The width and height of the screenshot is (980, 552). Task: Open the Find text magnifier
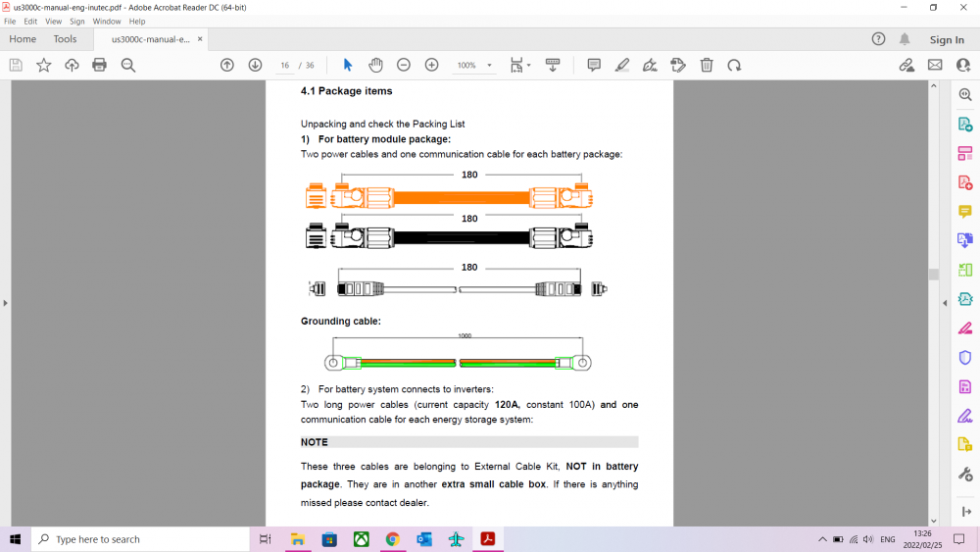point(128,65)
